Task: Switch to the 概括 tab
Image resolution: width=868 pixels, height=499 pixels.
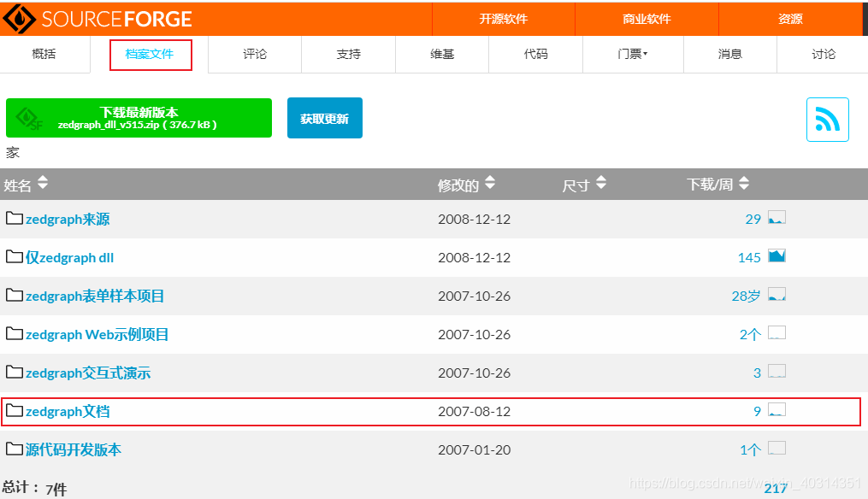Action: pyautogui.click(x=44, y=54)
